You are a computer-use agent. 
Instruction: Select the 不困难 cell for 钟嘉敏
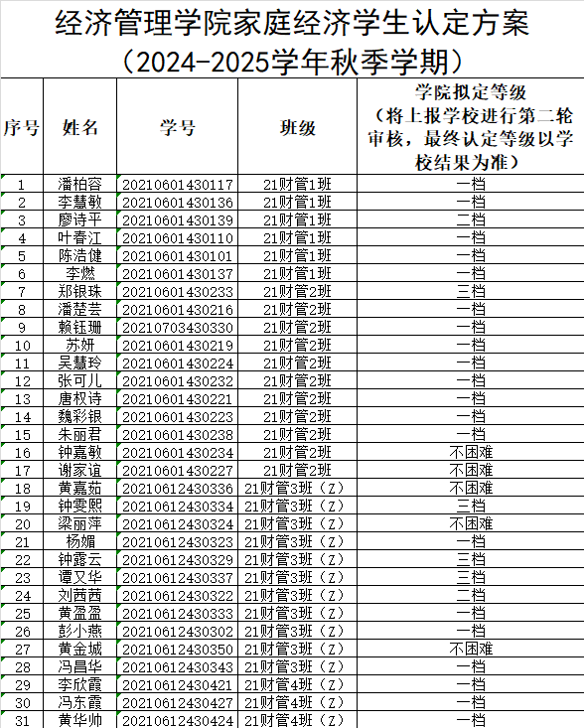click(x=471, y=452)
